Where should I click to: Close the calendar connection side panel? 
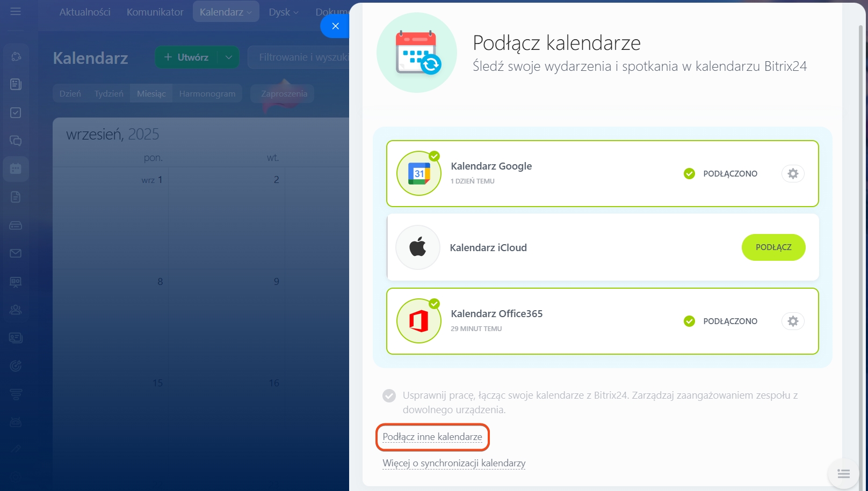click(x=335, y=26)
